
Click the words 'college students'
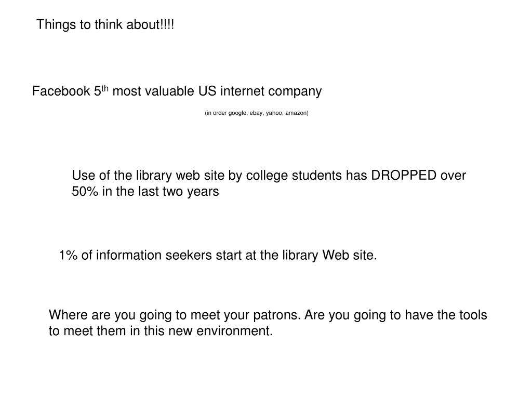point(294,176)
